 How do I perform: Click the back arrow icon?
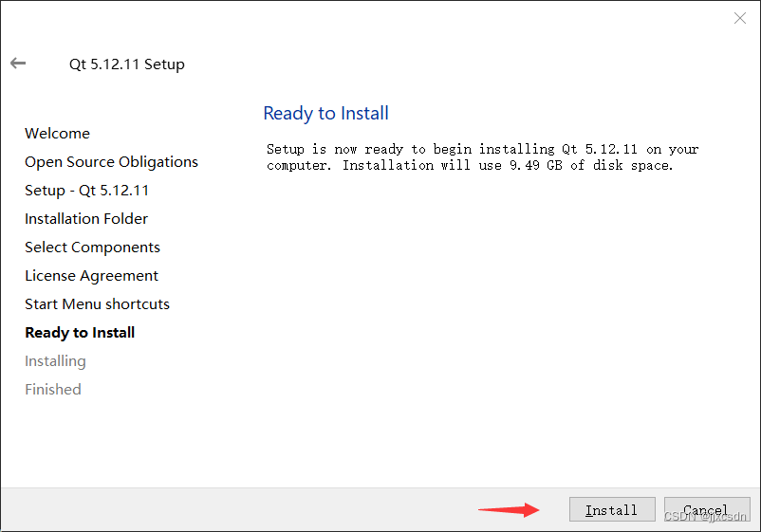tap(18, 63)
